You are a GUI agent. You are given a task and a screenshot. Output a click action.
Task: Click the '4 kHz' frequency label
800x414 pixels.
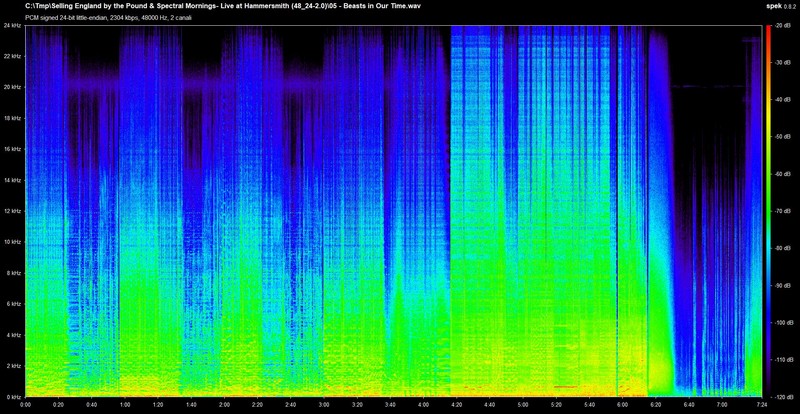pyautogui.click(x=13, y=335)
